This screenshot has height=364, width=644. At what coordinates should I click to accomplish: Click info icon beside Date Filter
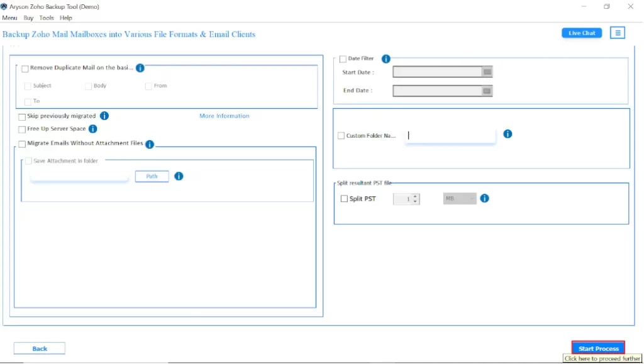[x=386, y=59]
